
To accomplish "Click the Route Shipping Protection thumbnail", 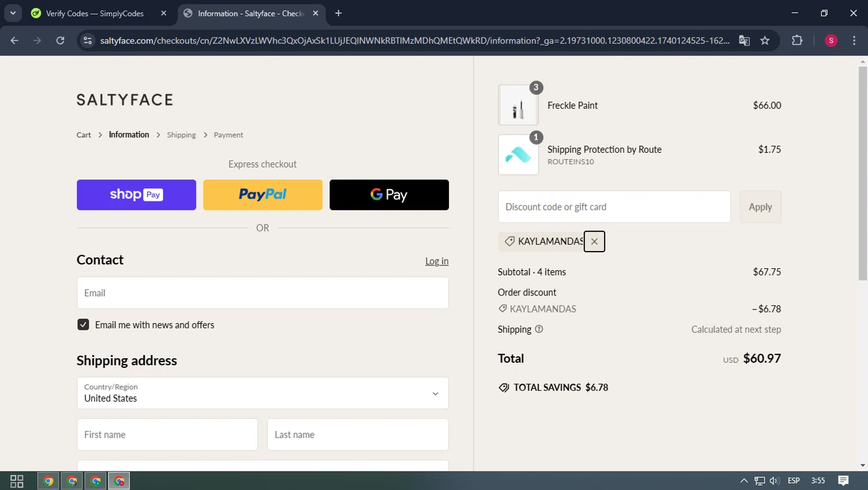I will click(x=518, y=154).
